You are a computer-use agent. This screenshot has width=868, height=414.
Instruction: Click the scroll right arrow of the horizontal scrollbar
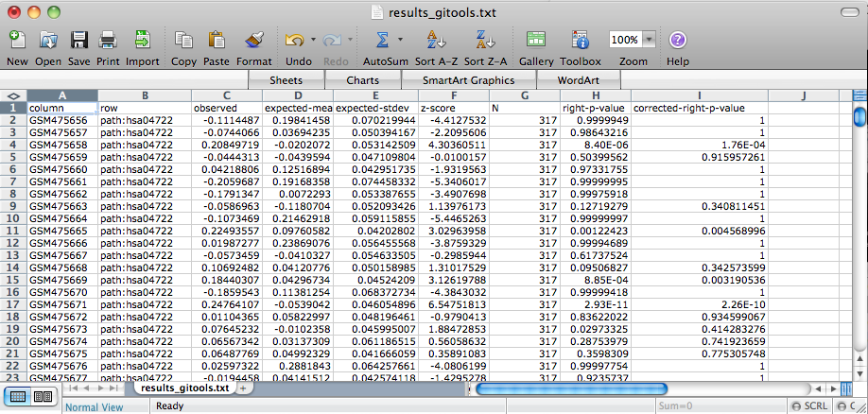[x=832, y=388]
